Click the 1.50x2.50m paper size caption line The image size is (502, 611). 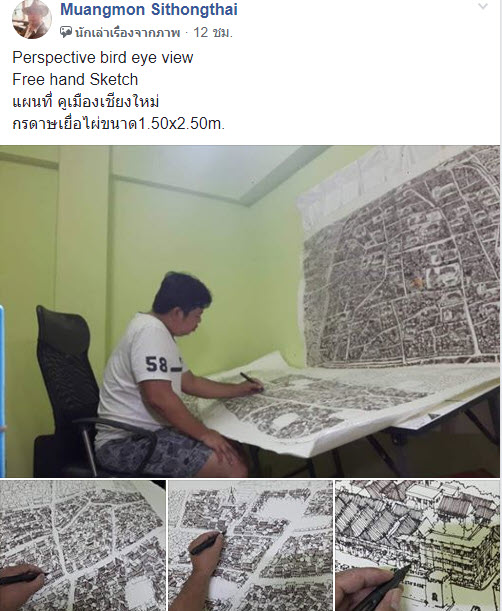(x=118, y=124)
